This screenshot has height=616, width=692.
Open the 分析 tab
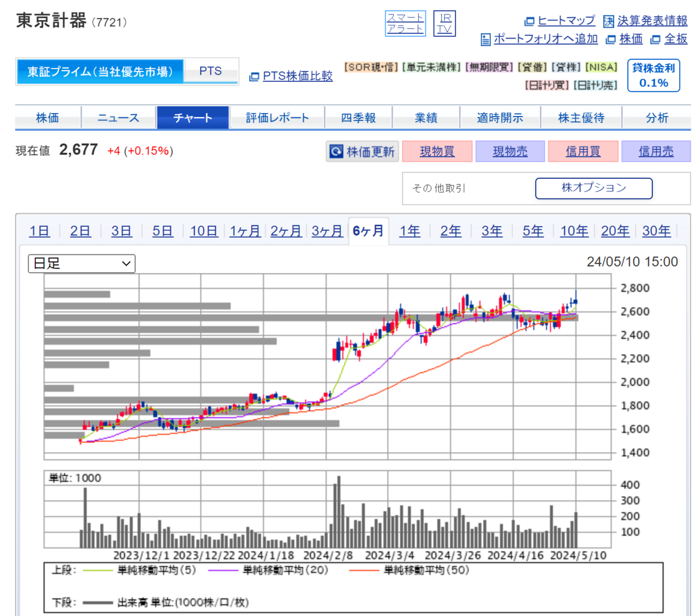pos(657,118)
